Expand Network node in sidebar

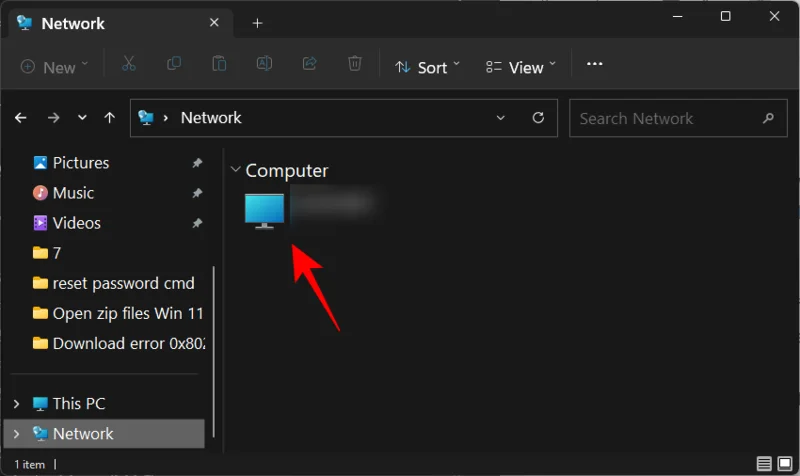pyautogui.click(x=16, y=434)
